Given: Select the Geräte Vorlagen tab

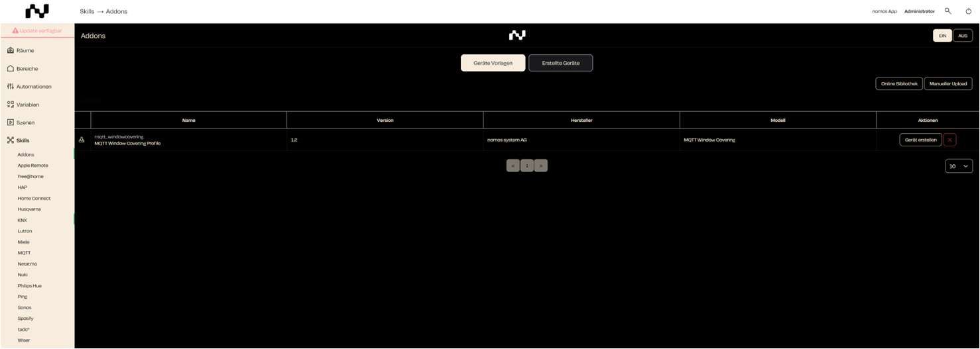Looking at the screenshot, I should (493, 63).
